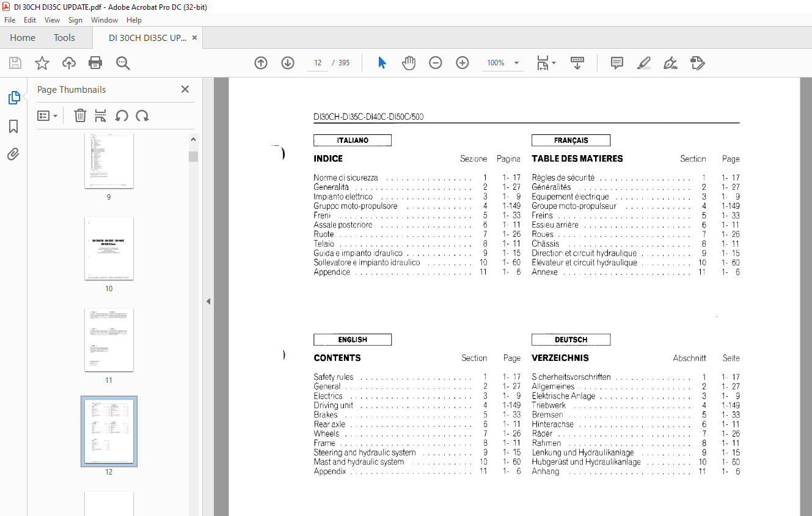Click 'Sollevatore e impianto idraulico' entry
The width and height of the screenshot is (812, 516).
pos(367,263)
